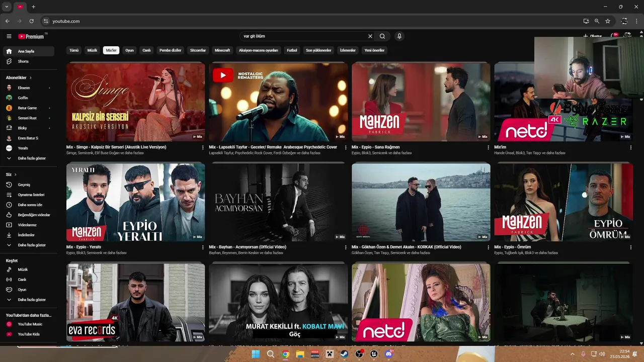
Task: Open more options for Mix'im
Action: [x=631, y=147]
